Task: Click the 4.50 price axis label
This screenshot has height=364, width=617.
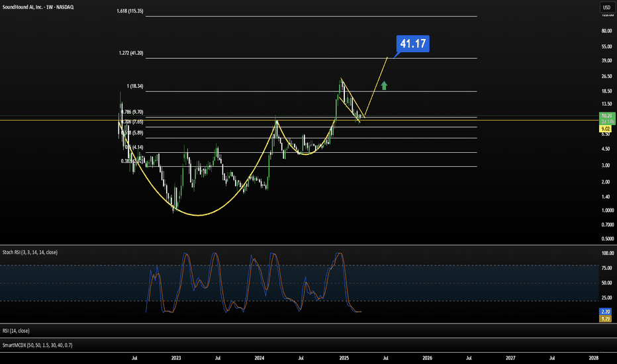Action: coord(606,149)
